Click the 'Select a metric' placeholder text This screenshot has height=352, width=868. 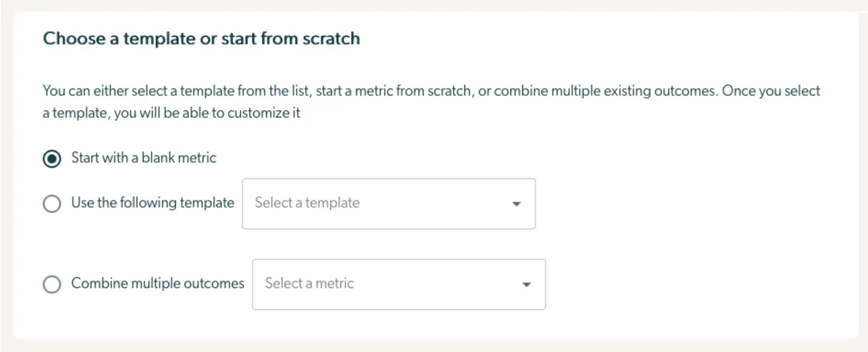tap(309, 284)
